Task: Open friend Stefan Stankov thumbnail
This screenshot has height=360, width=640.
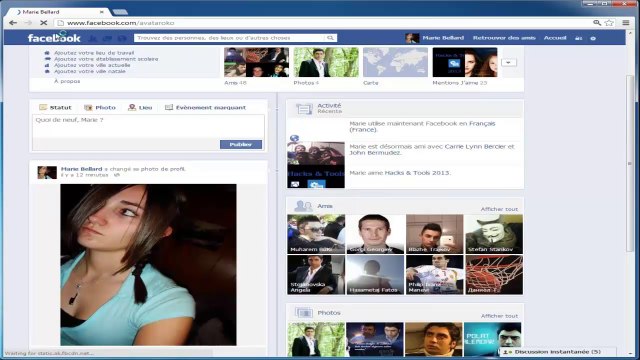Action: click(x=494, y=234)
